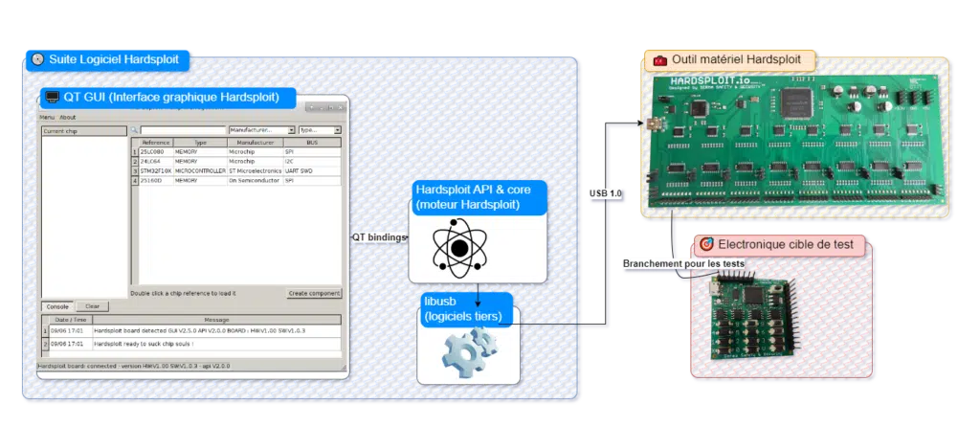The width and height of the screenshot is (980, 427).
Task: Click into the chip search input field
Action: click(183, 130)
